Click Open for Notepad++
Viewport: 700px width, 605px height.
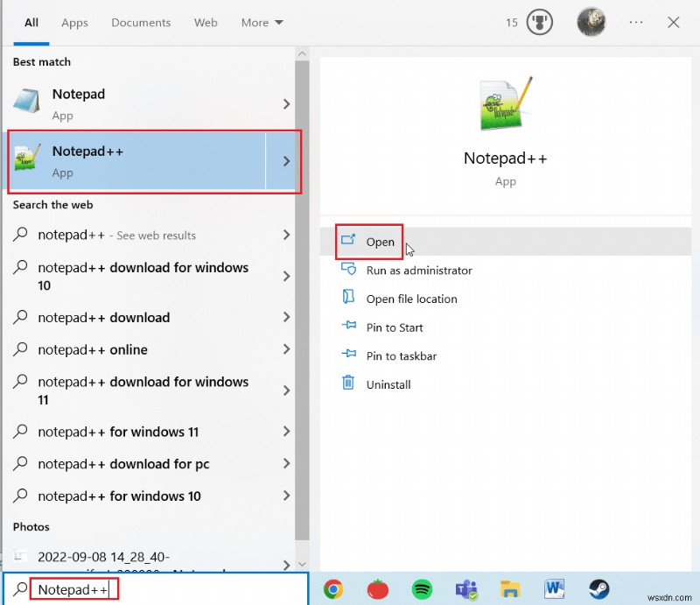[506, 242]
